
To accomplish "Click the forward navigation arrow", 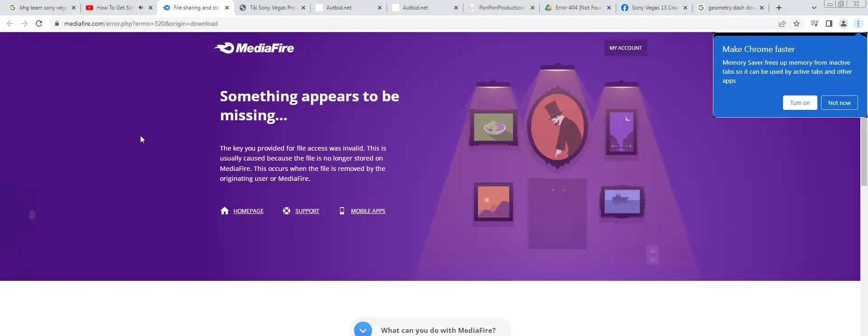I will 24,24.
